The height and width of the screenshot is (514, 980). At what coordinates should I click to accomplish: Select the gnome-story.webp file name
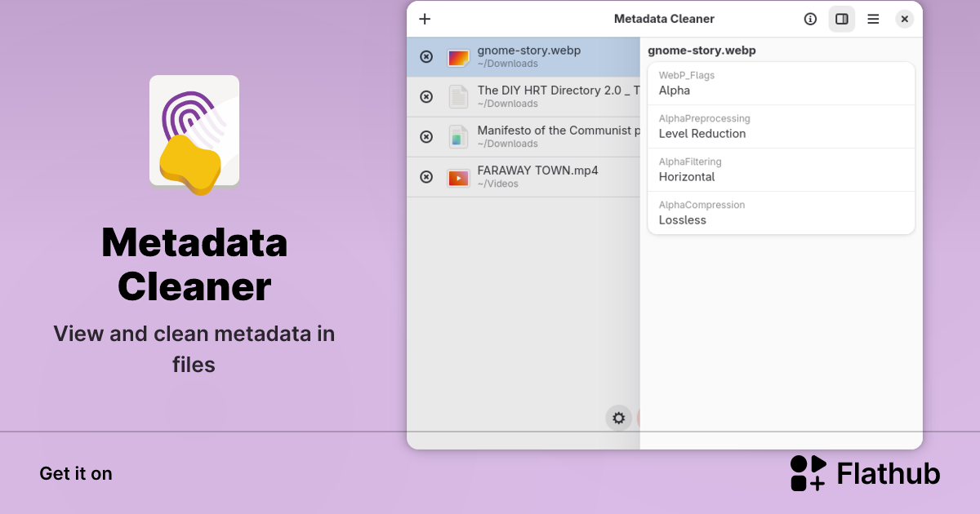pyautogui.click(x=528, y=51)
